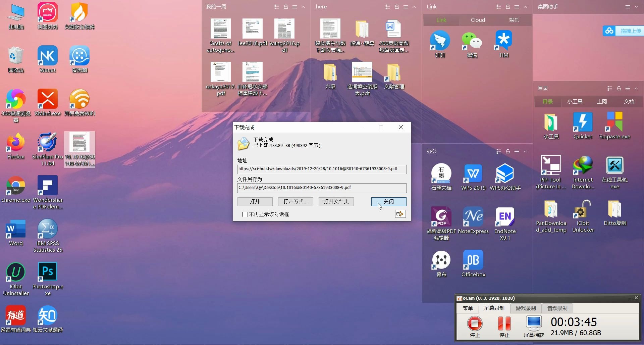This screenshot has width=644, height=345.
Task: Open the 石墨文档 shortcut
Action: click(x=441, y=177)
